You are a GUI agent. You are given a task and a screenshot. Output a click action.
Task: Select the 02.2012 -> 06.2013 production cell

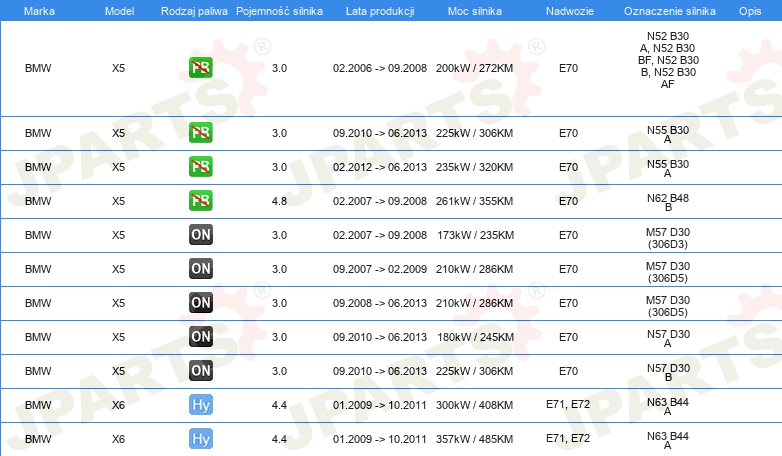click(380, 167)
